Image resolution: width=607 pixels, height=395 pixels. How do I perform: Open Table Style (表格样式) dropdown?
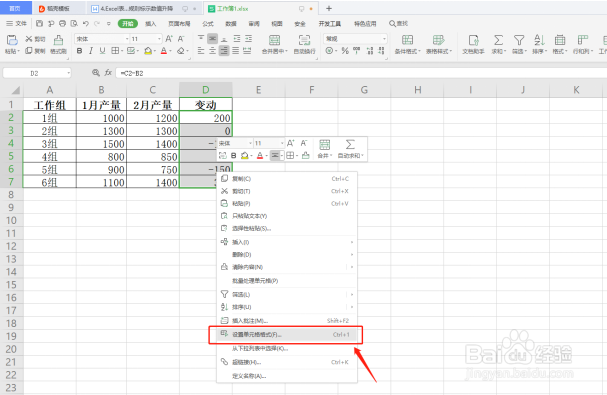coord(439,44)
